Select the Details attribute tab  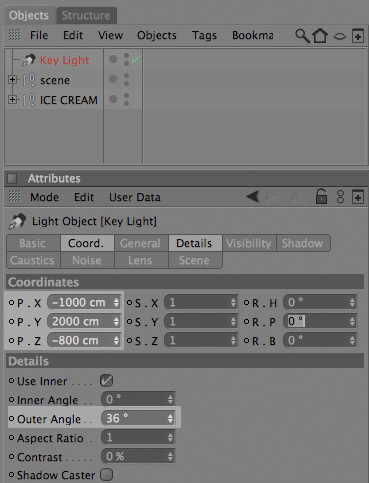195,243
